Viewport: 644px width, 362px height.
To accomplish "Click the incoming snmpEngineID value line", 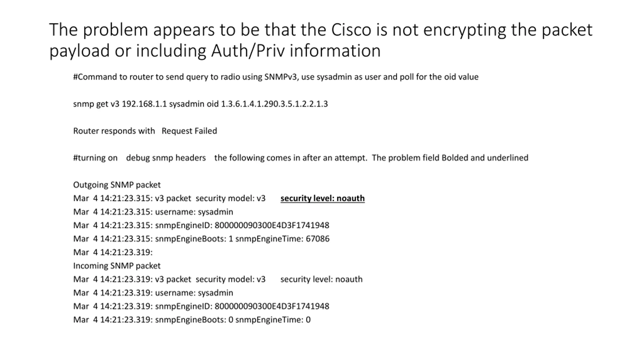I will click(201, 306).
